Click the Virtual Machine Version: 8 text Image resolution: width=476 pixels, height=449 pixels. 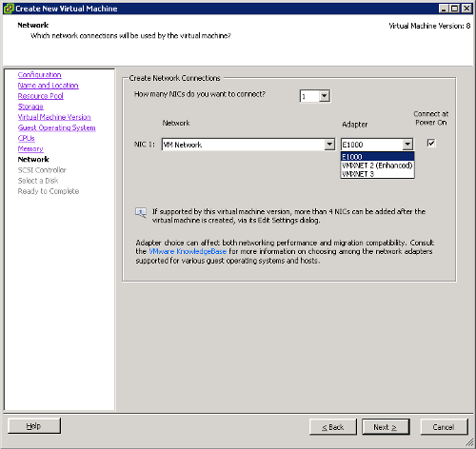[429, 26]
